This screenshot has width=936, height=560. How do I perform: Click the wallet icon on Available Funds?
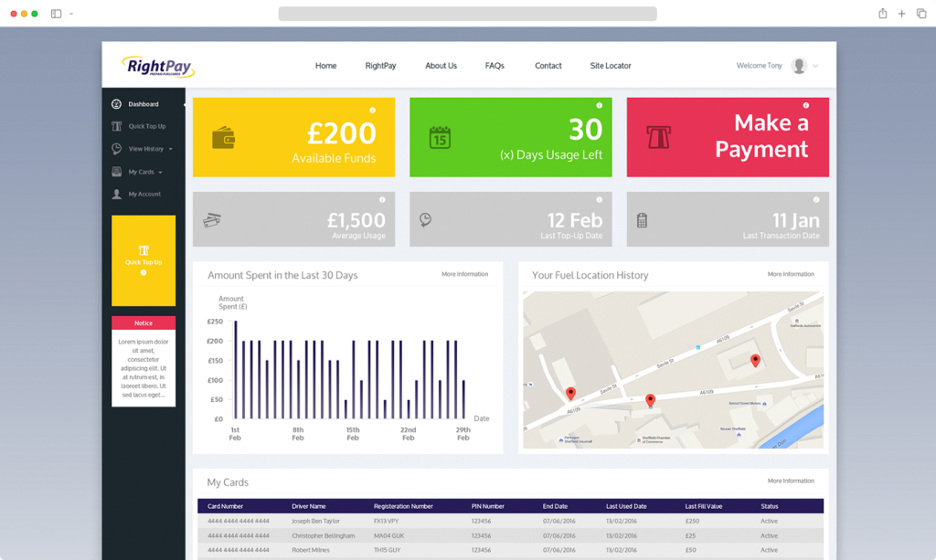point(223,137)
